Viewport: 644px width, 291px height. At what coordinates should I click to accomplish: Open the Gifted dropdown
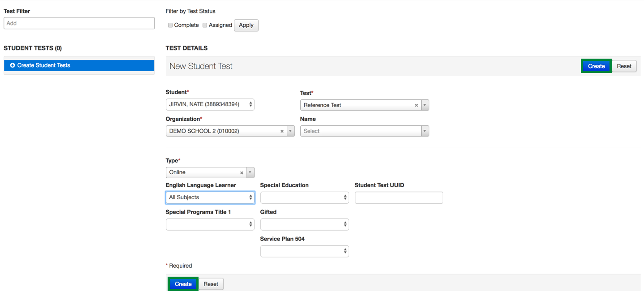click(304, 224)
